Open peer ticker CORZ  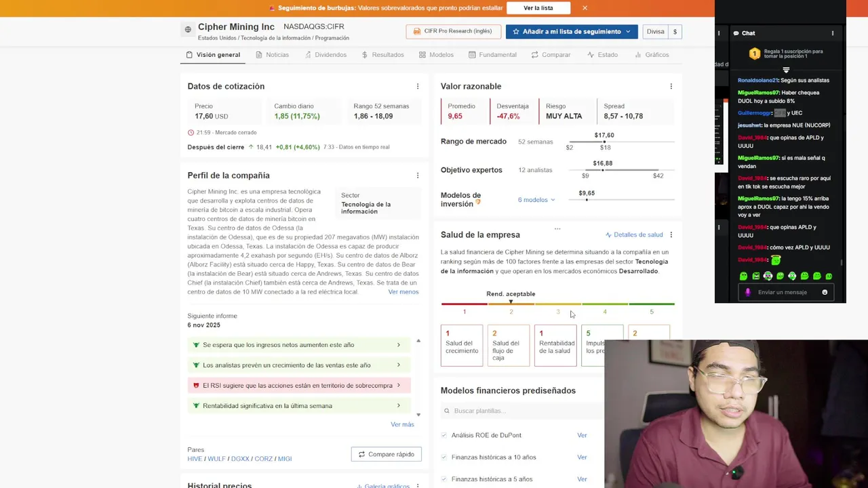pyautogui.click(x=263, y=459)
